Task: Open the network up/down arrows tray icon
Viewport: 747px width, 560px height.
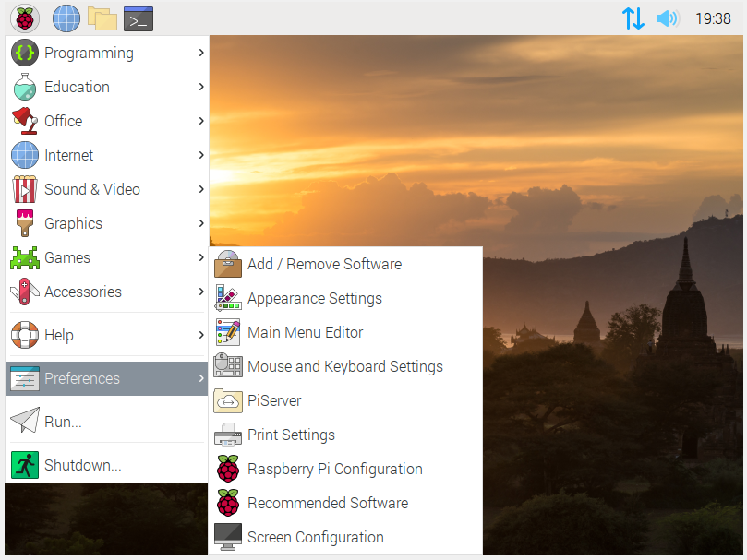Action: [x=633, y=18]
